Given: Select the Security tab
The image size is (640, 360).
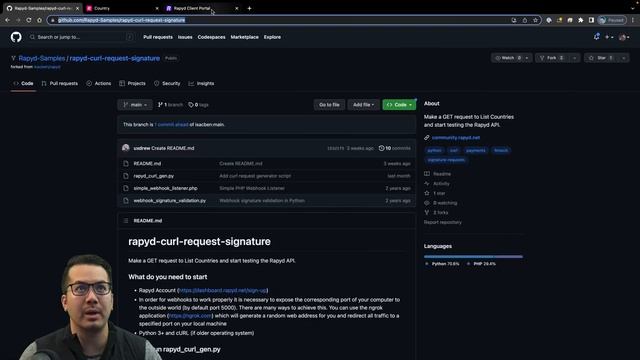Looking at the screenshot, I should [x=167, y=83].
